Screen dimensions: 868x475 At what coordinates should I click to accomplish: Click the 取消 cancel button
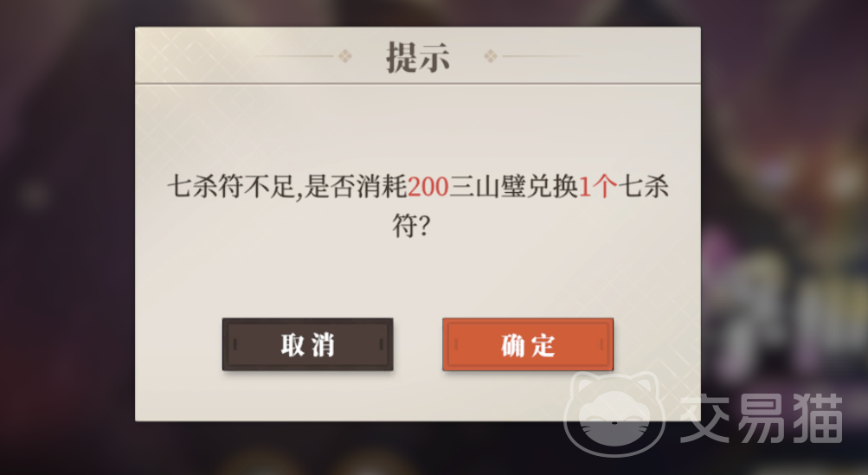[x=308, y=344]
